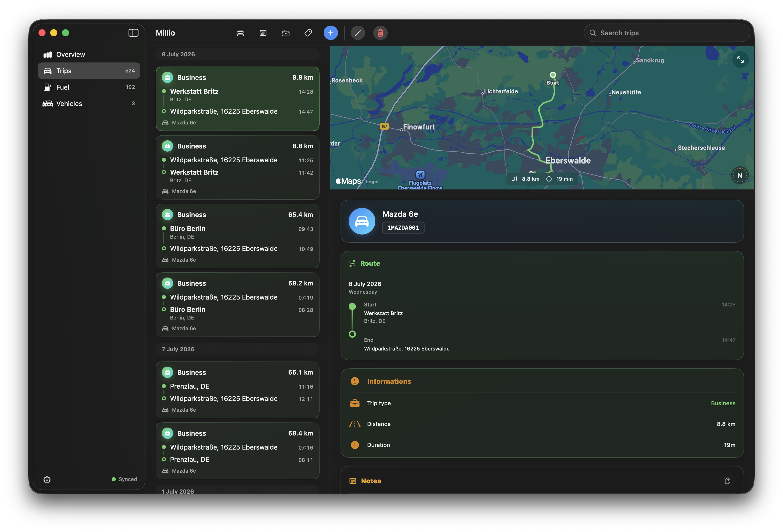The image size is (783, 532).
Task: Click the Duration clock icon
Action: click(x=354, y=445)
